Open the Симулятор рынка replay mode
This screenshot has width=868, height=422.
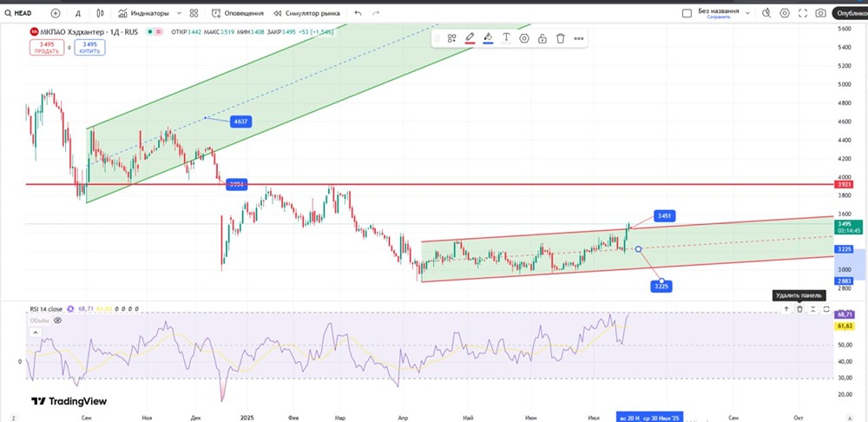[x=307, y=13]
